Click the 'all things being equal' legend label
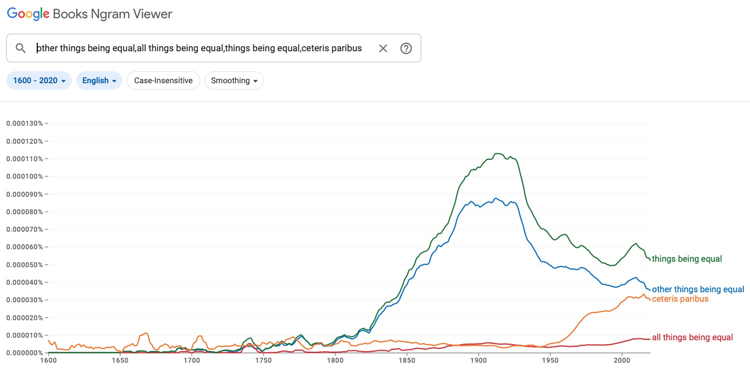Screen dimensions: 750x368 click(x=692, y=337)
